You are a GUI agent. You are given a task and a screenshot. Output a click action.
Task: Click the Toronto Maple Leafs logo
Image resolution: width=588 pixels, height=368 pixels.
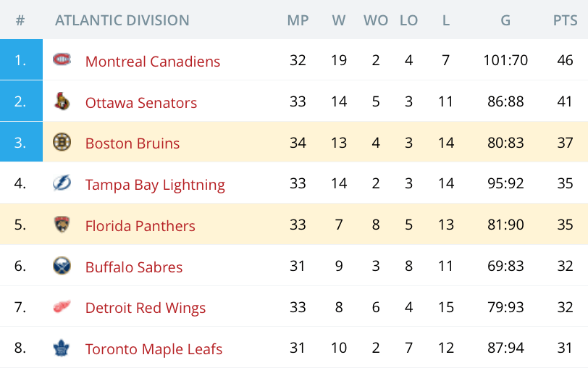62,348
